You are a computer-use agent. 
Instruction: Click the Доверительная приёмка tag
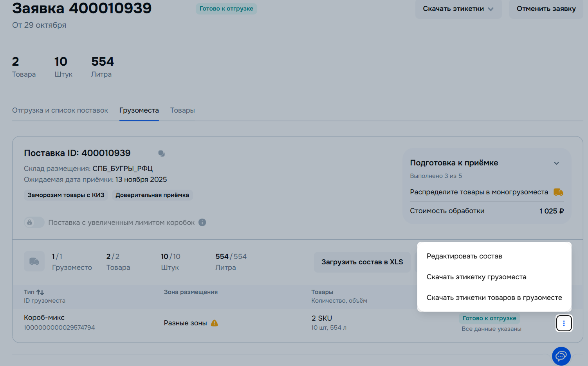152,195
